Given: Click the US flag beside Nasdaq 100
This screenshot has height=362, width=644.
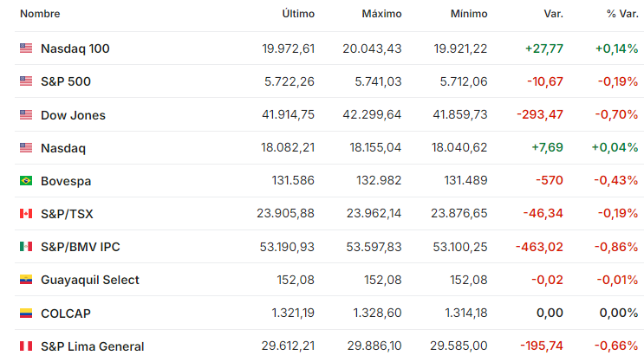Looking at the screenshot, I should pyautogui.click(x=26, y=48).
